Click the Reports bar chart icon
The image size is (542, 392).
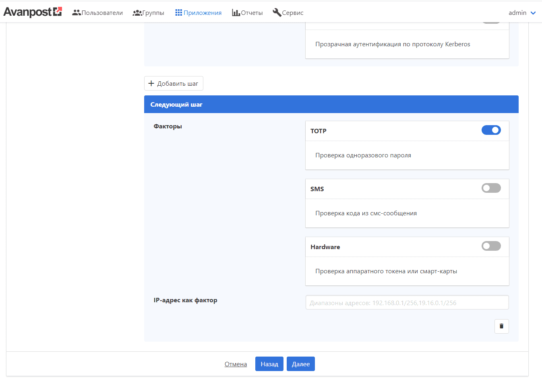pos(236,12)
